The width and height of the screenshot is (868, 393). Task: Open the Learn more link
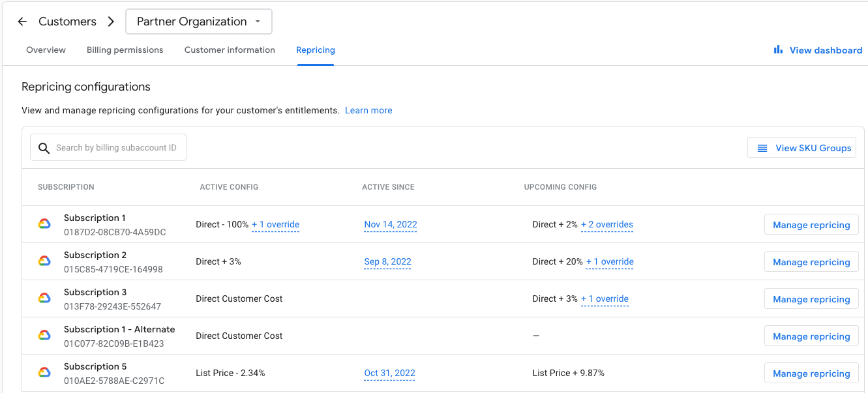(x=368, y=110)
